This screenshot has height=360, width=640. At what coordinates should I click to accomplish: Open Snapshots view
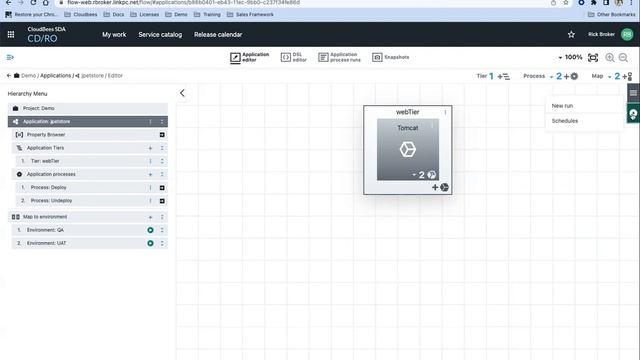point(391,57)
